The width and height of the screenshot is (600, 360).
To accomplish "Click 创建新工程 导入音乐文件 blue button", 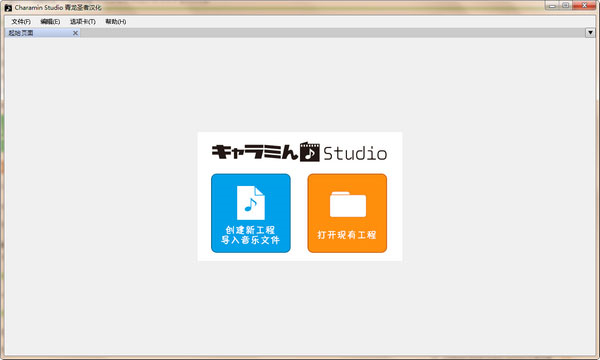I will pyautogui.click(x=251, y=213).
